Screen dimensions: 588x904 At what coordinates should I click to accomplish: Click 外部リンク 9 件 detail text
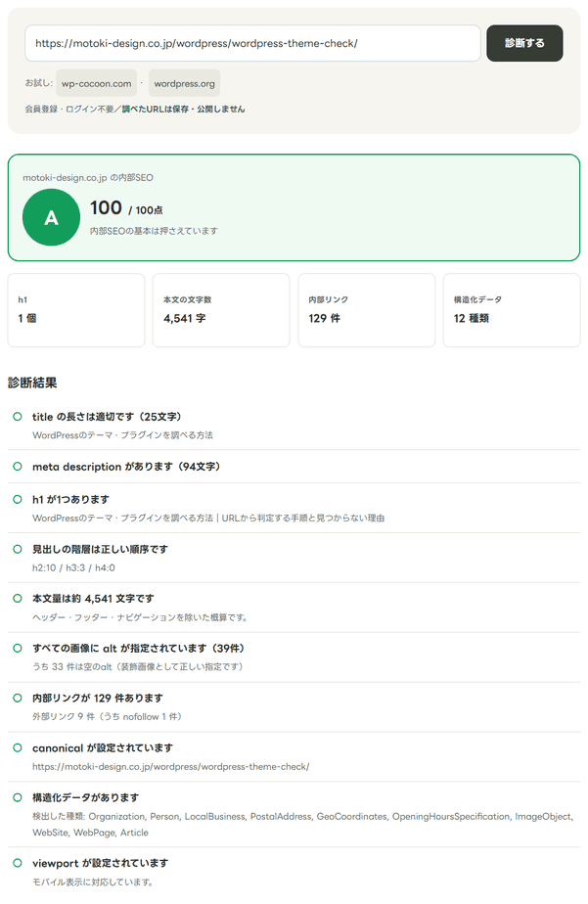108,716
